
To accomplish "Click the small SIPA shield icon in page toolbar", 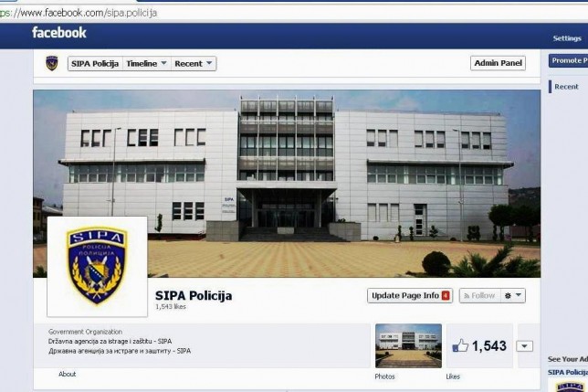I will (x=52, y=63).
